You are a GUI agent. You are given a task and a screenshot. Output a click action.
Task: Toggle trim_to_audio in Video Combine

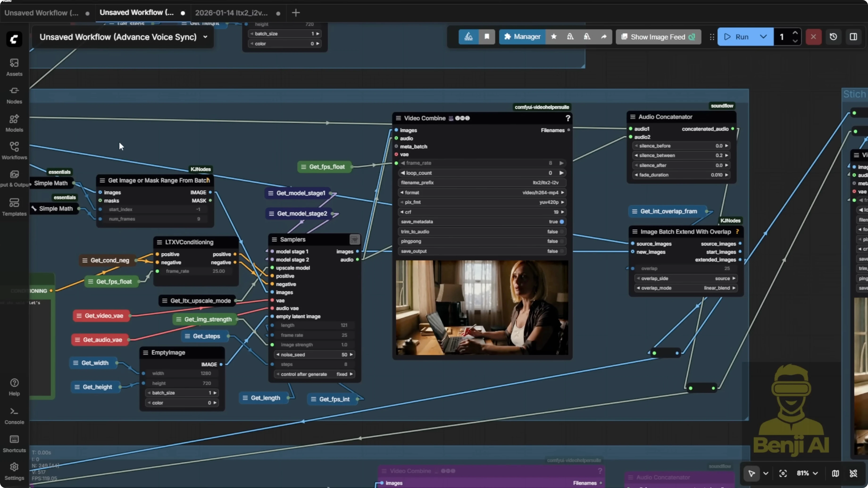pos(561,232)
